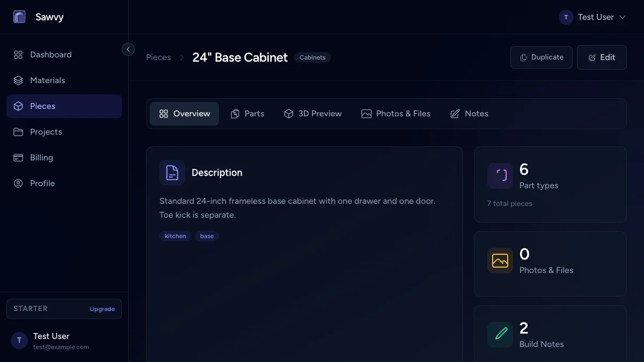
Task: Expand the Pieces breadcrumb chevron
Action: 181,57
